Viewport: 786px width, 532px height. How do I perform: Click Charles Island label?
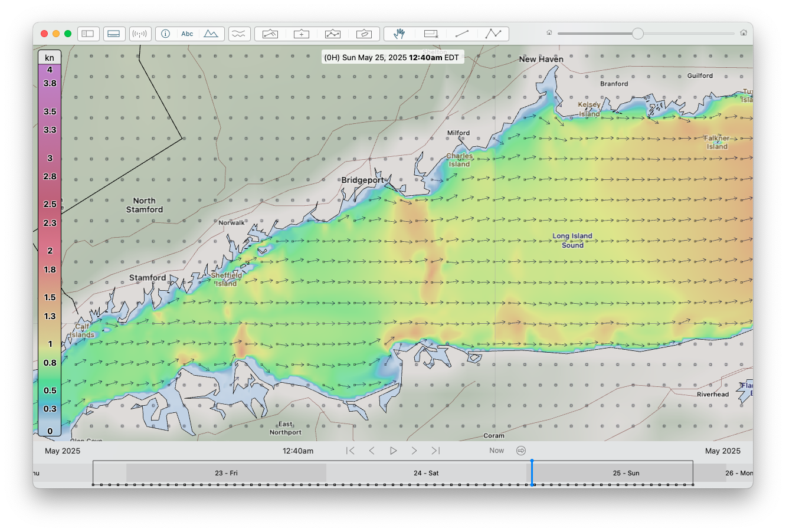pos(459,160)
